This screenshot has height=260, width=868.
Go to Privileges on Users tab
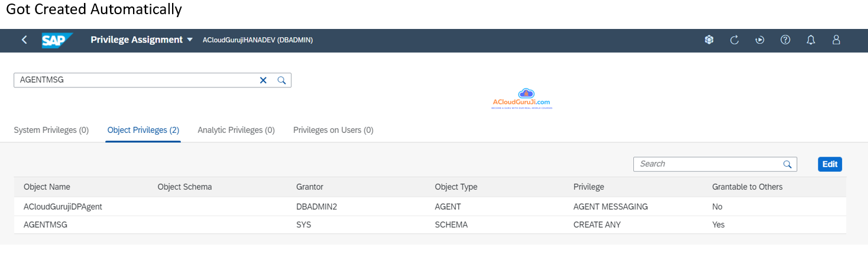(333, 130)
